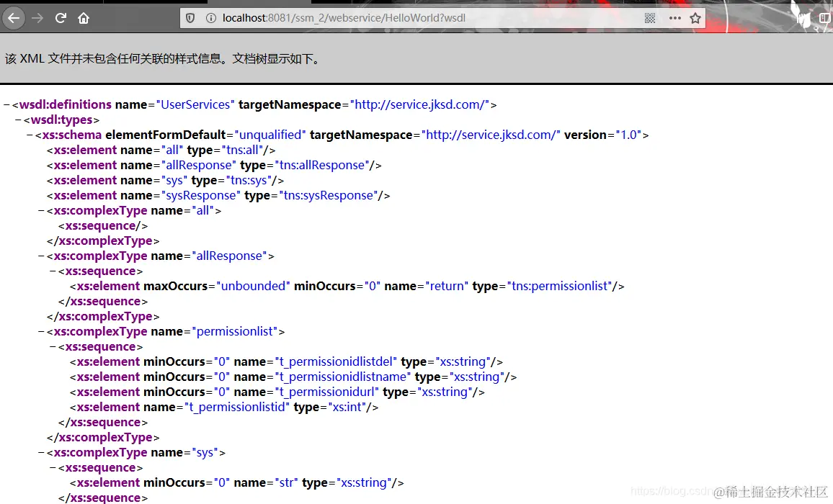Click the self-closing xs:sequence tag under all
This screenshot has width=833, height=504.
[103, 225]
